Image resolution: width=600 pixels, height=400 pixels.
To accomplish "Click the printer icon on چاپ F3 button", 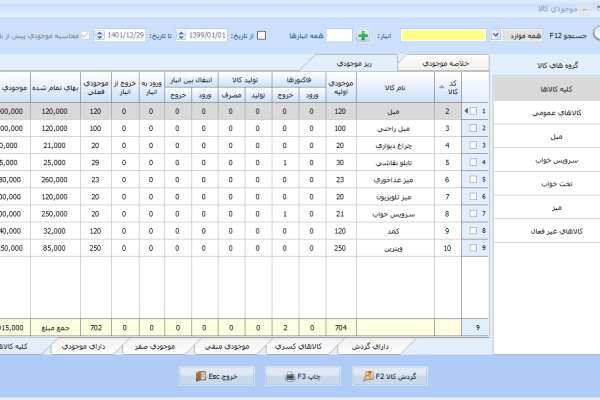I will click(290, 377).
